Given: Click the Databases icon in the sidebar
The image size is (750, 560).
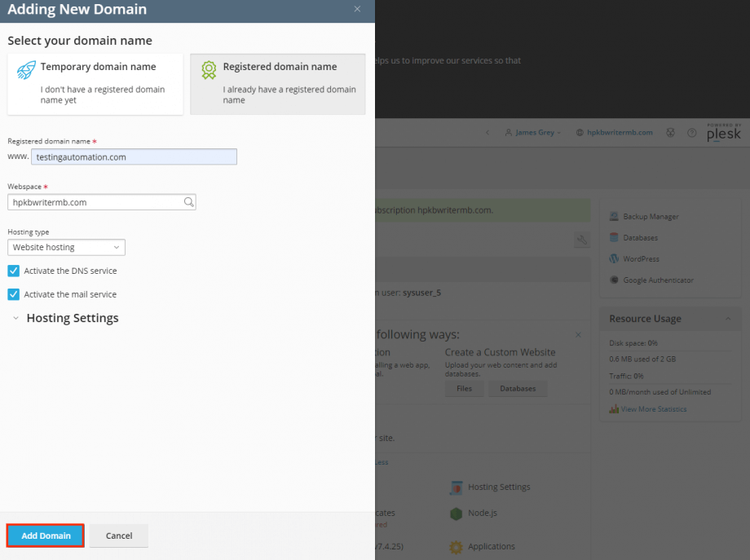Looking at the screenshot, I should (x=614, y=237).
